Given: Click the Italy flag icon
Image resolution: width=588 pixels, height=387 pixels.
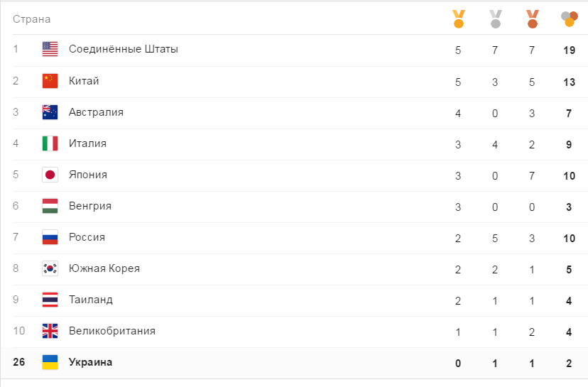Looking at the screenshot, I should click(50, 143).
